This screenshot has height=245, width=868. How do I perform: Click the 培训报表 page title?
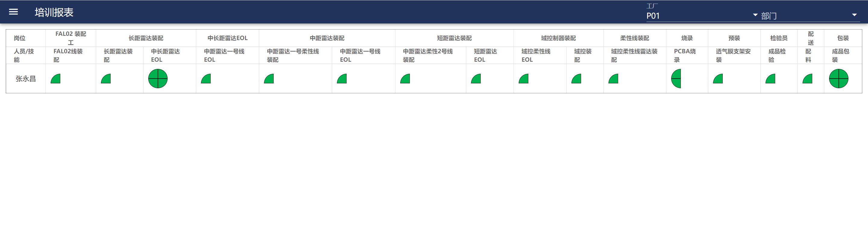pos(54,12)
